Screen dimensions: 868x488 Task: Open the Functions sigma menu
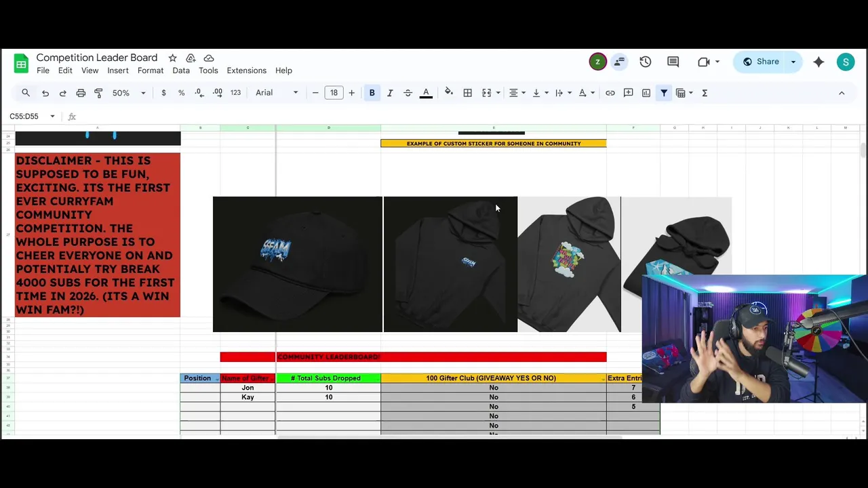coord(705,93)
